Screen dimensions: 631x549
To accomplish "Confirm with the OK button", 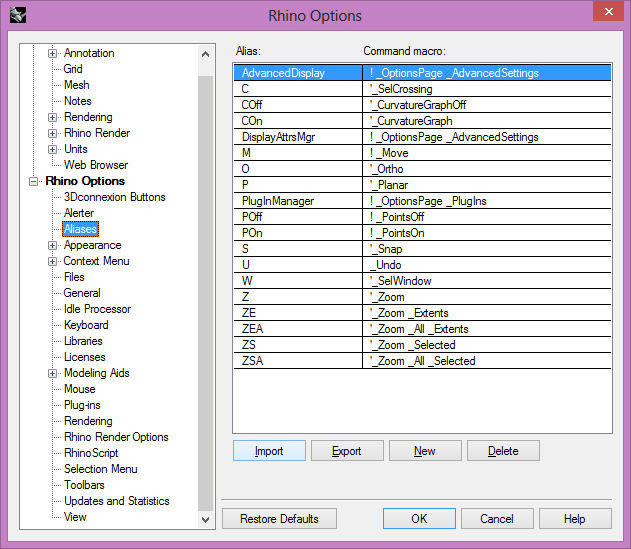I will point(419,519).
